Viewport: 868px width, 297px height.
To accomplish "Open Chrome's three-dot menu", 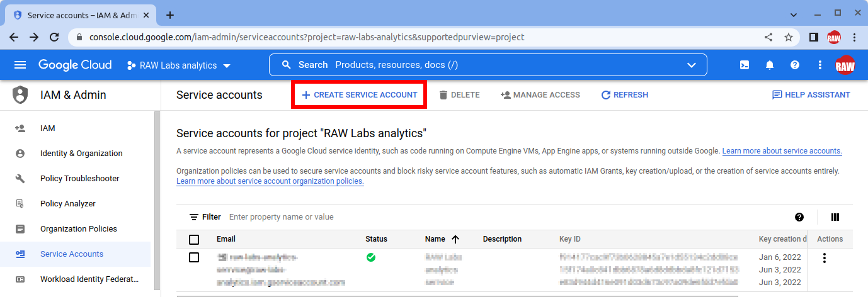I will pos(854,37).
